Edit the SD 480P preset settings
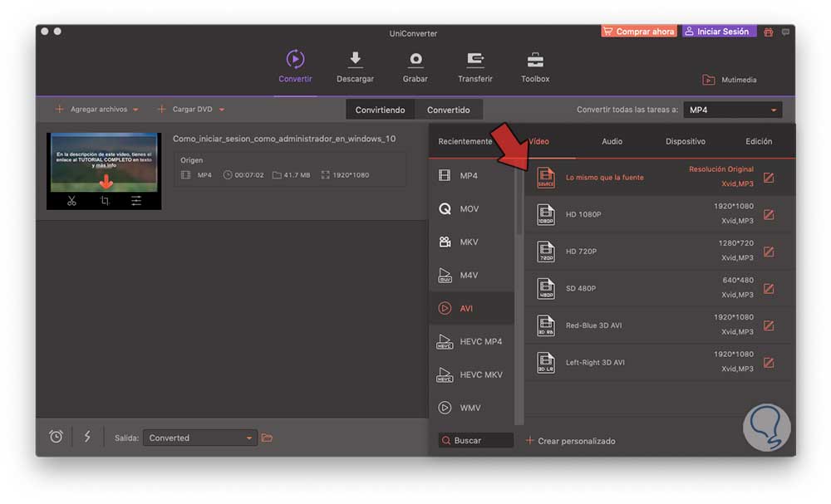This screenshot has width=831, height=504. [x=769, y=288]
